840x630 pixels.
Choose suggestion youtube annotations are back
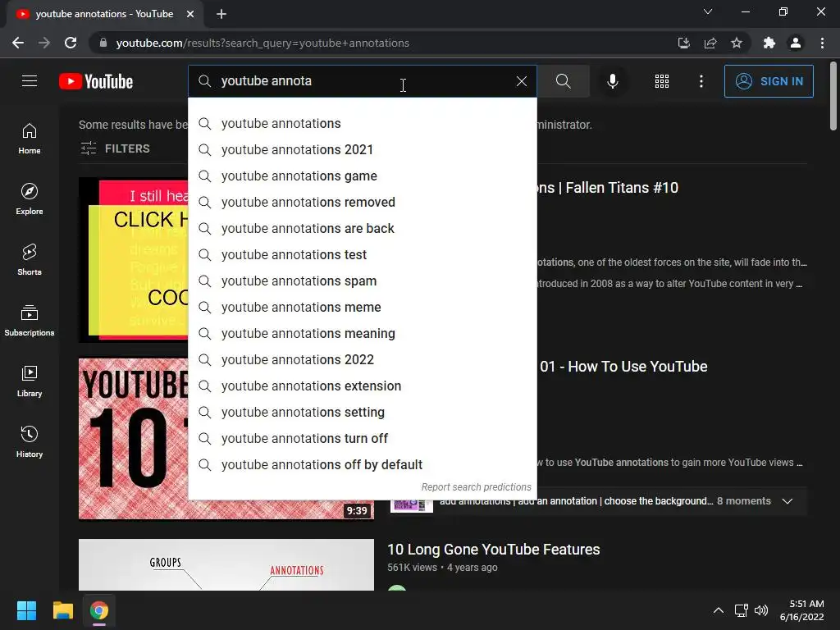coord(362,228)
